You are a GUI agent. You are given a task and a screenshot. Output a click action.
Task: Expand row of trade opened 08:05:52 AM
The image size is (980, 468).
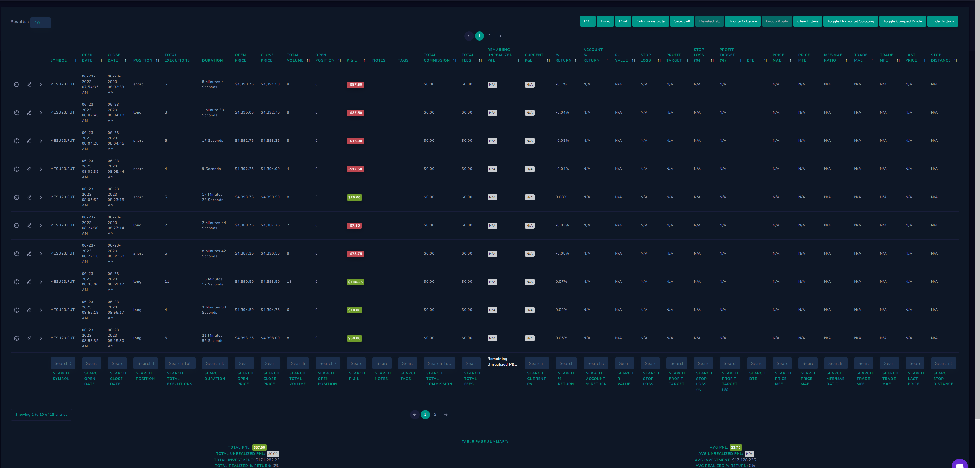[41, 197]
